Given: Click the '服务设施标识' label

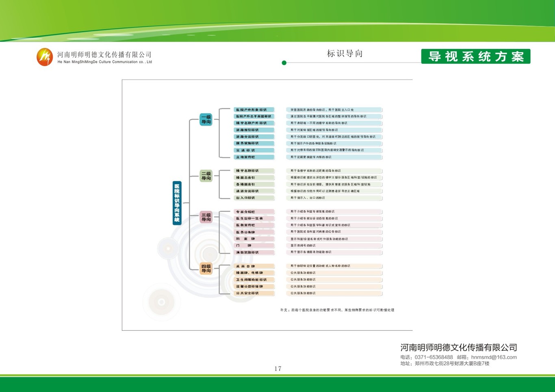Looking at the screenshot, I should click(254, 143).
